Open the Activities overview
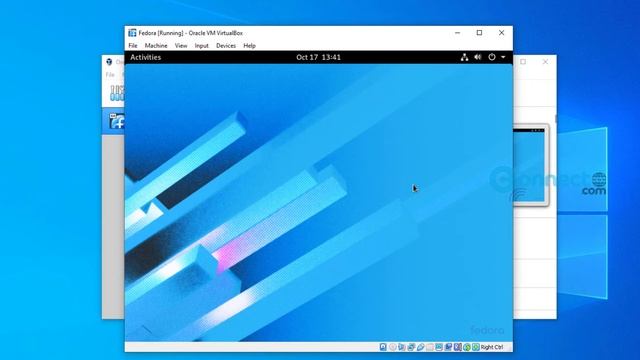Image resolution: width=640 pixels, height=360 pixels. tap(145, 57)
